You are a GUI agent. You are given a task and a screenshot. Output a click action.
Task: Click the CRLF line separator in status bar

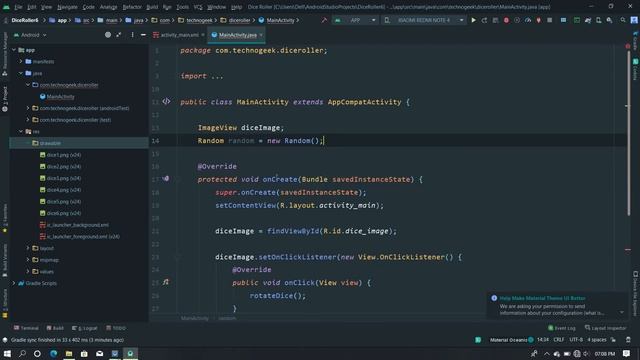click(x=559, y=340)
